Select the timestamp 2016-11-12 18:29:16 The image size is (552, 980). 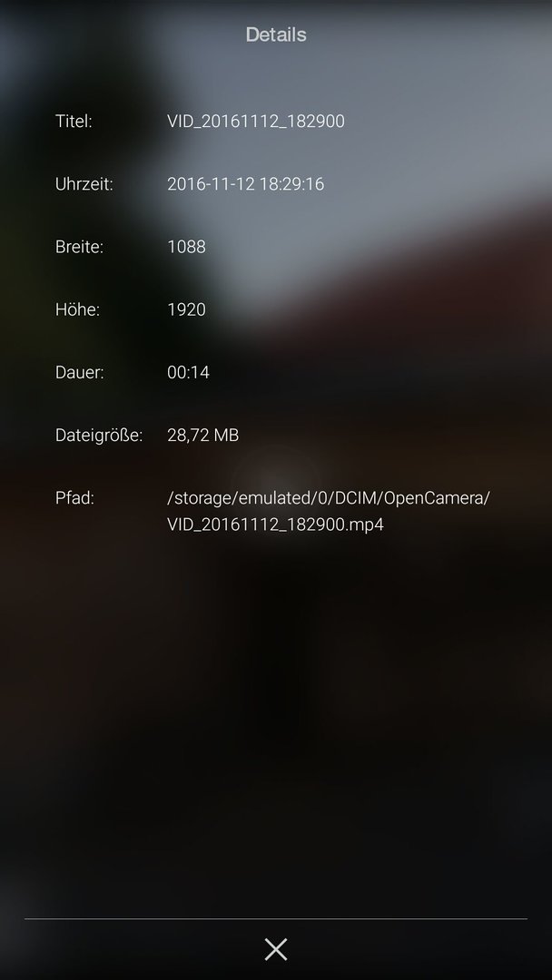pos(246,183)
